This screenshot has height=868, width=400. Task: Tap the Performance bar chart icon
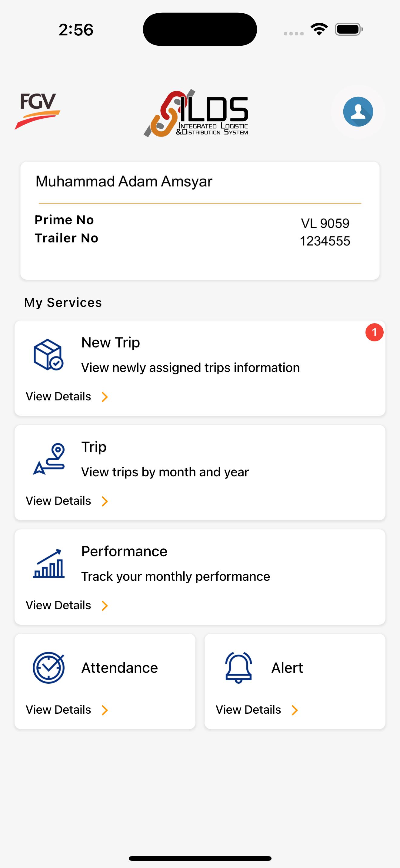(x=48, y=564)
